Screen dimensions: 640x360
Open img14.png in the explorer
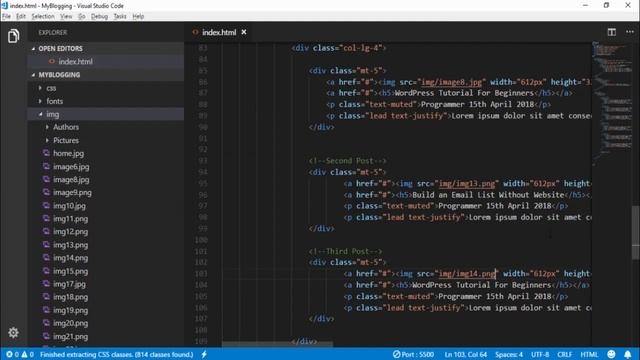(x=105, y=258)
